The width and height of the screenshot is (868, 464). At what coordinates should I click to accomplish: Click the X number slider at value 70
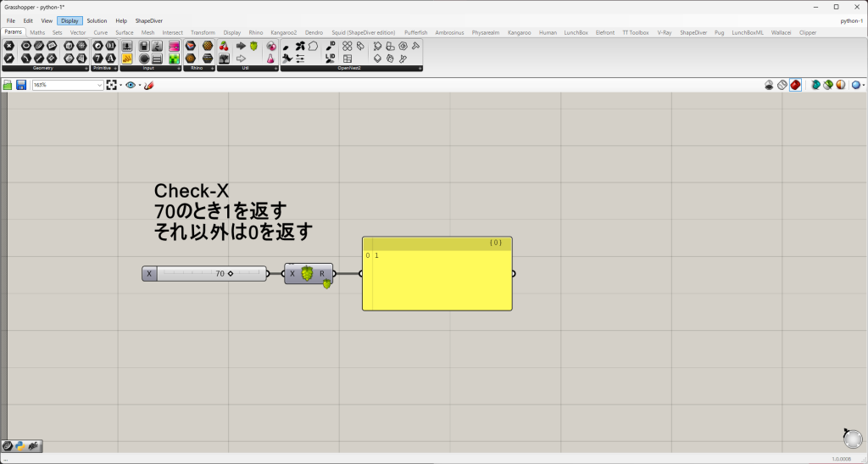[204, 273]
